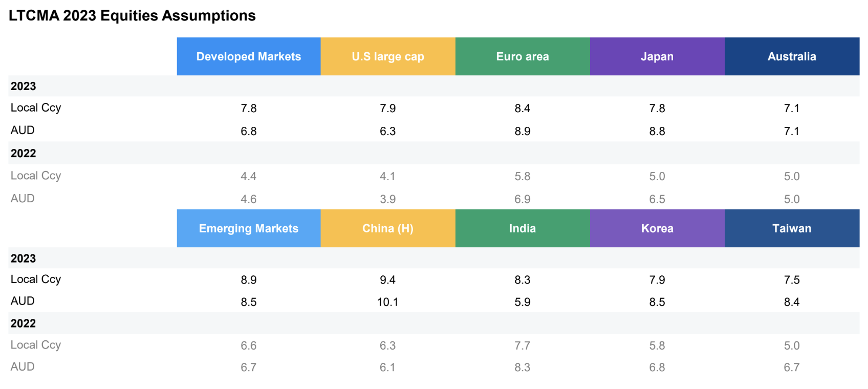Select China (H) 2023 AUD value 10.1

(x=388, y=302)
